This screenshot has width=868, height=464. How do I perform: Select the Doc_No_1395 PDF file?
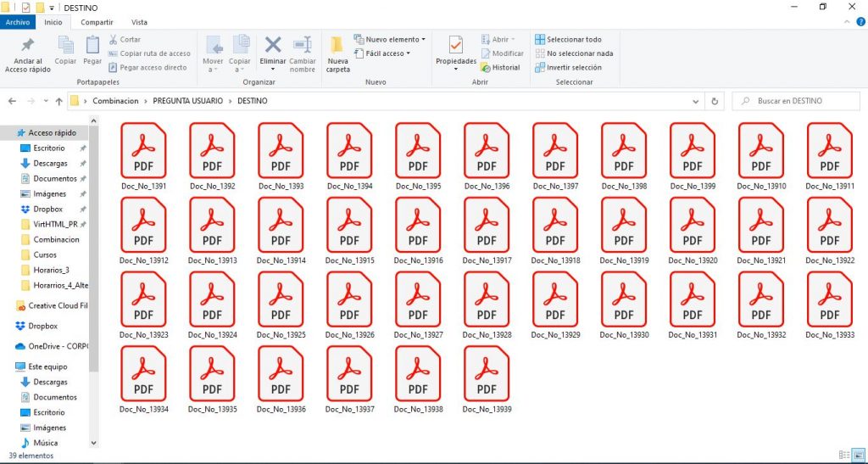coord(419,156)
